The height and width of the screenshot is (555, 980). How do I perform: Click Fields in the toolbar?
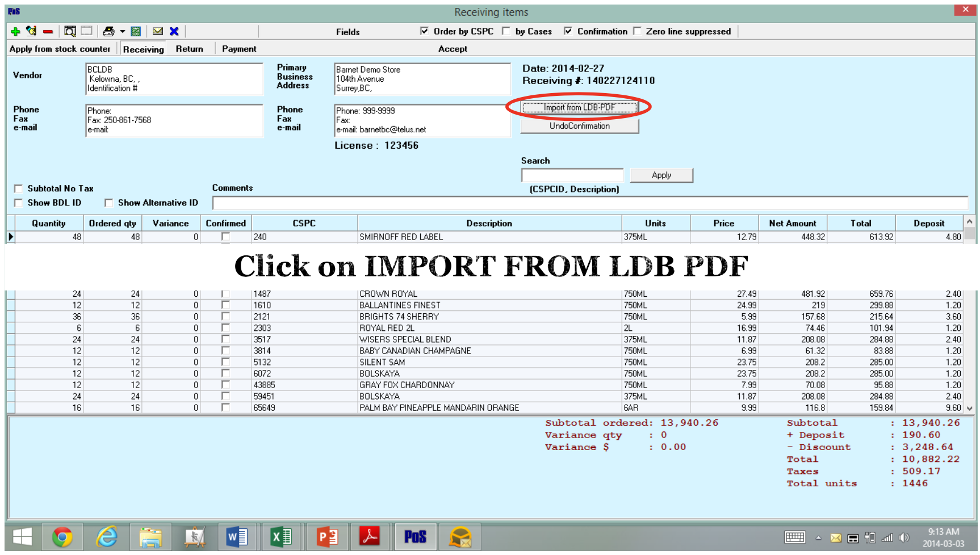coord(347,32)
